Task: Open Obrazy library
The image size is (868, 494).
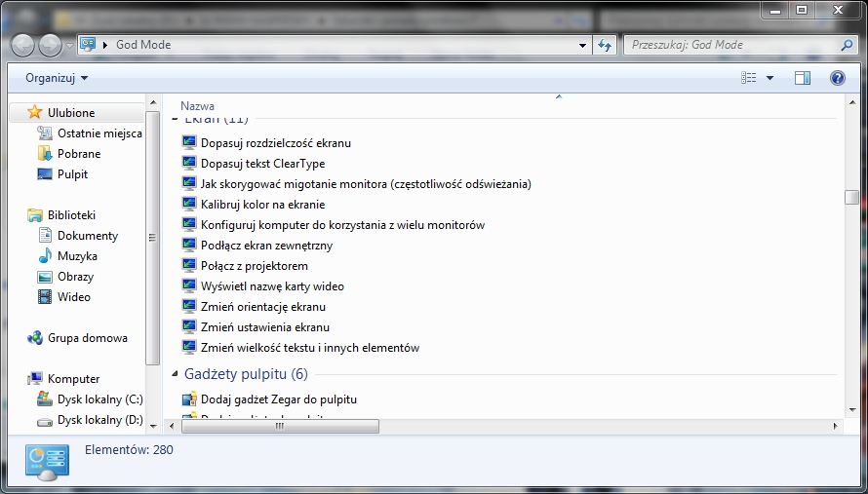Action: pyautogui.click(x=75, y=277)
